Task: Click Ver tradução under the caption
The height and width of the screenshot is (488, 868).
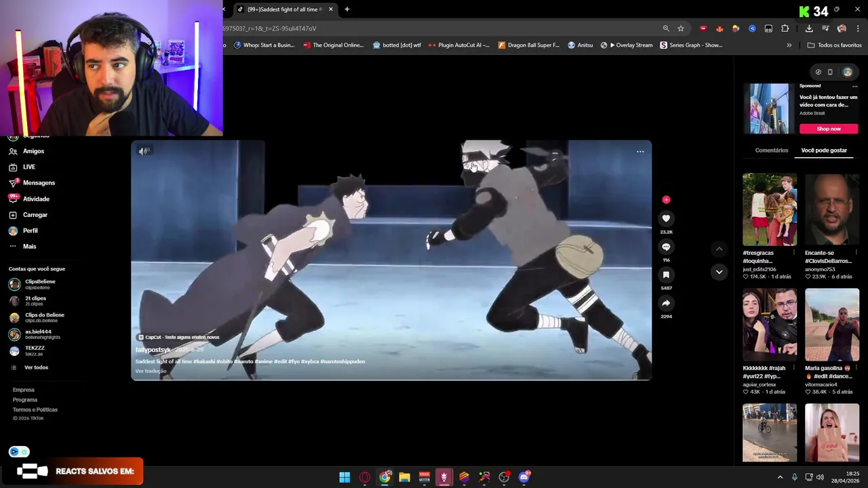Action: pyautogui.click(x=151, y=371)
